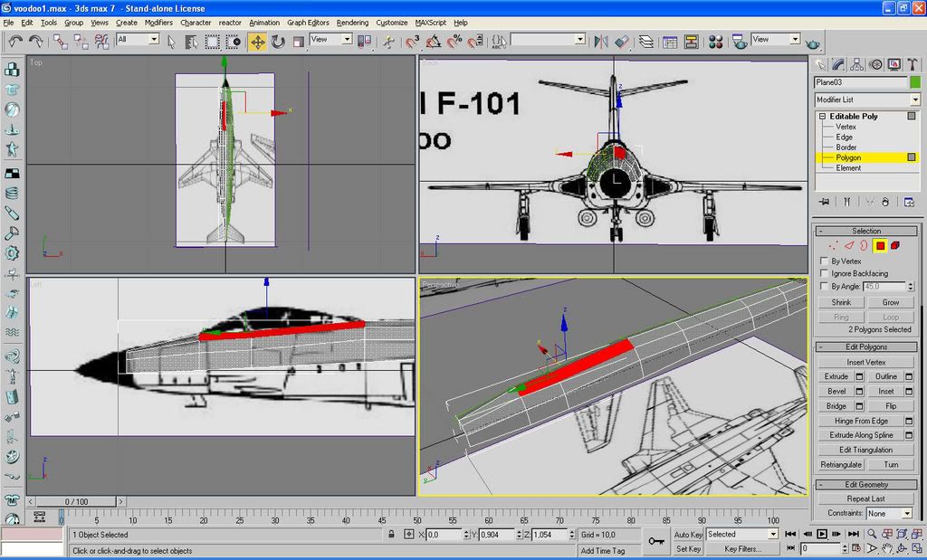Activate the Select and Scale tool
Viewport: 927px width, 560px height.
pos(299,42)
